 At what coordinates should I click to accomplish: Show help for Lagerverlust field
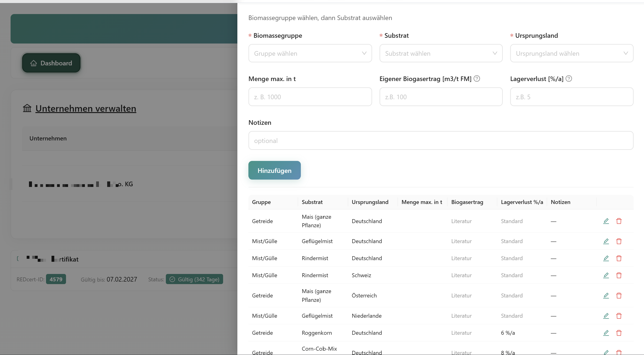(x=569, y=79)
